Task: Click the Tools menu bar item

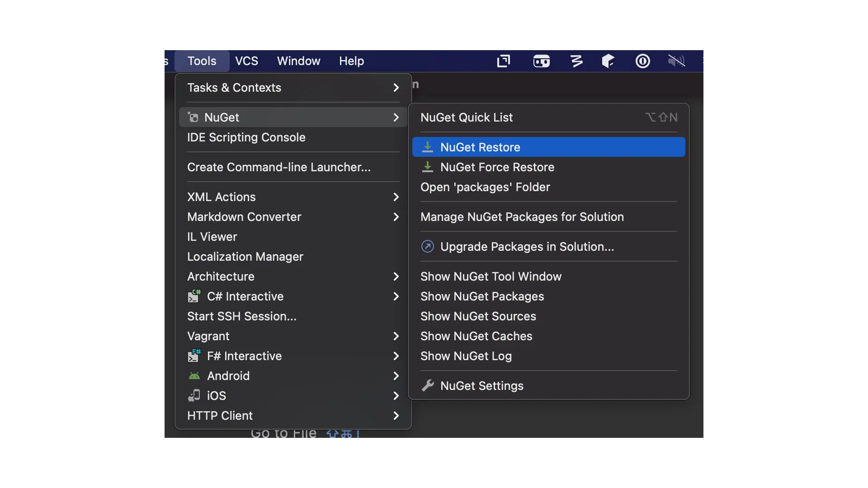Action: click(x=202, y=61)
